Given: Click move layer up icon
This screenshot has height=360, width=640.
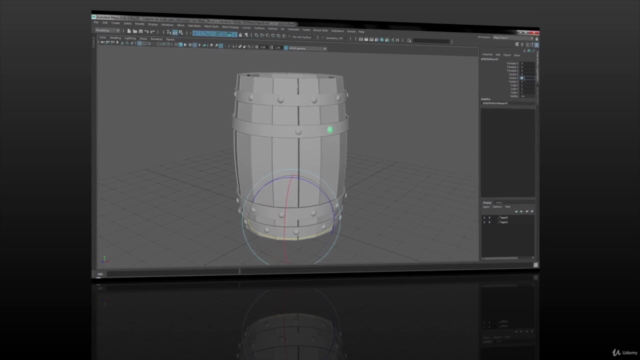Looking at the screenshot, I should click(x=516, y=211).
